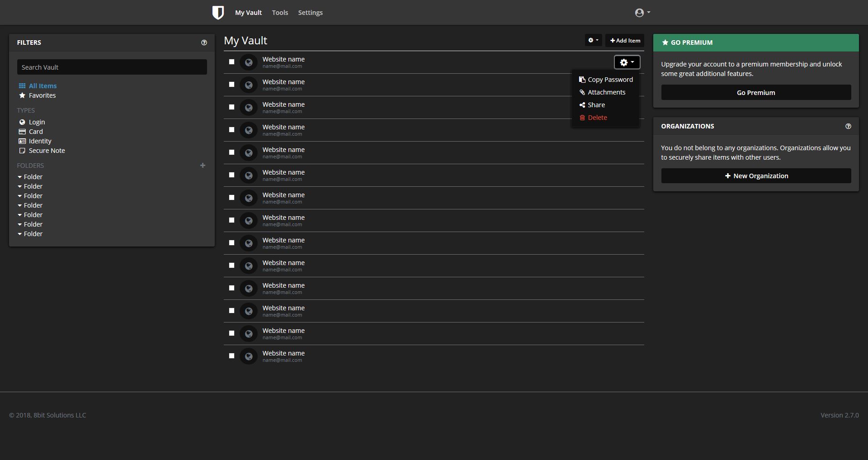This screenshot has width=868, height=460.
Task: Open the gear dropdown on the top vault item
Action: [627, 62]
